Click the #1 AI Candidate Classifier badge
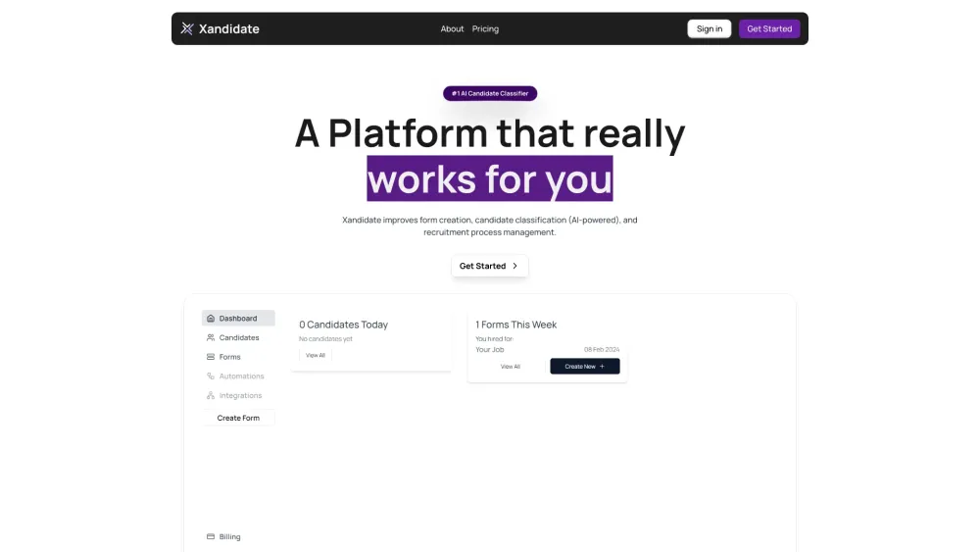This screenshot has height=552, width=980. (490, 93)
